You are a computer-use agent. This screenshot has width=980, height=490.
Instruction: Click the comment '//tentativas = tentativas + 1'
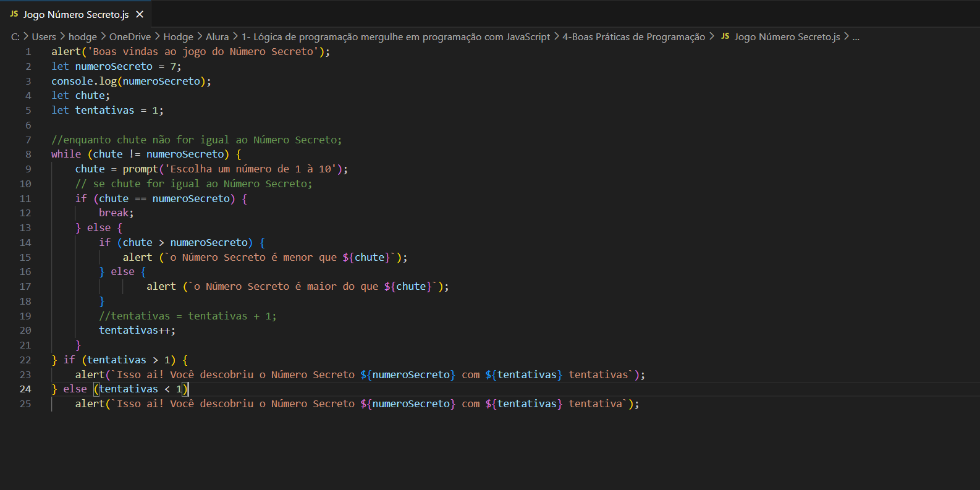pos(188,316)
